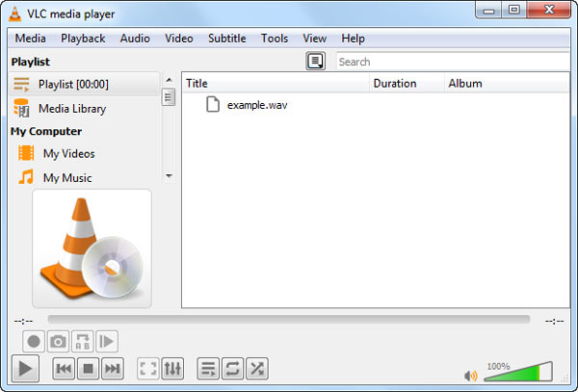Take a snapshot with camera icon
This screenshot has width=578, height=392.
[x=58, y=341]
